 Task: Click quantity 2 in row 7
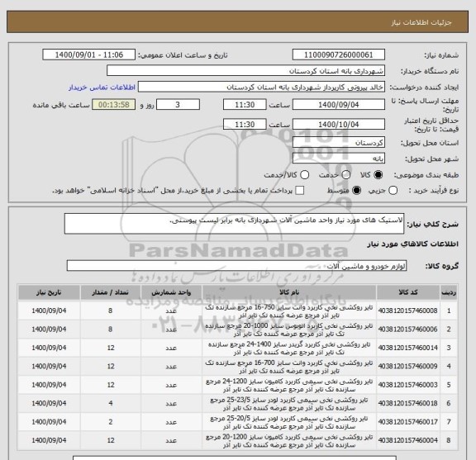111,422
